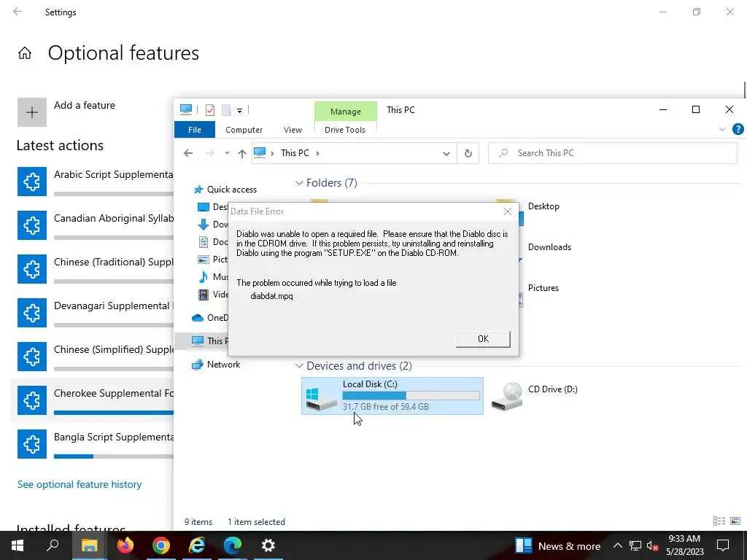Select Local Disk (C:) drive
This screenshot has height=560, width=747.
click(392, 396)
